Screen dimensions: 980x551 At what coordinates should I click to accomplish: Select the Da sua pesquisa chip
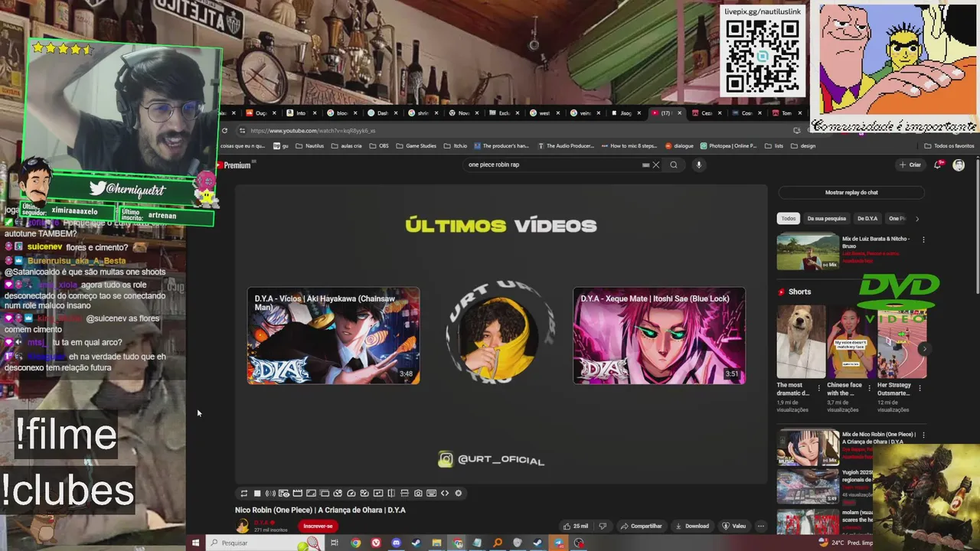pos(826,219)
